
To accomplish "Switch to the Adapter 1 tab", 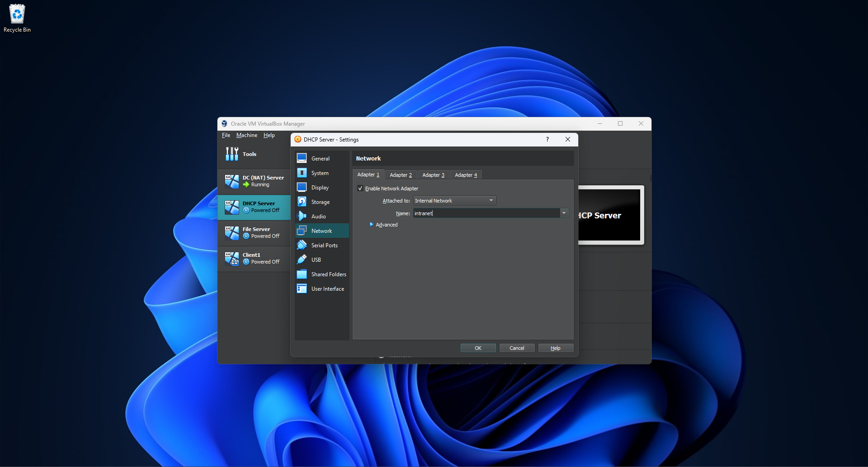I will click(368, 175).
